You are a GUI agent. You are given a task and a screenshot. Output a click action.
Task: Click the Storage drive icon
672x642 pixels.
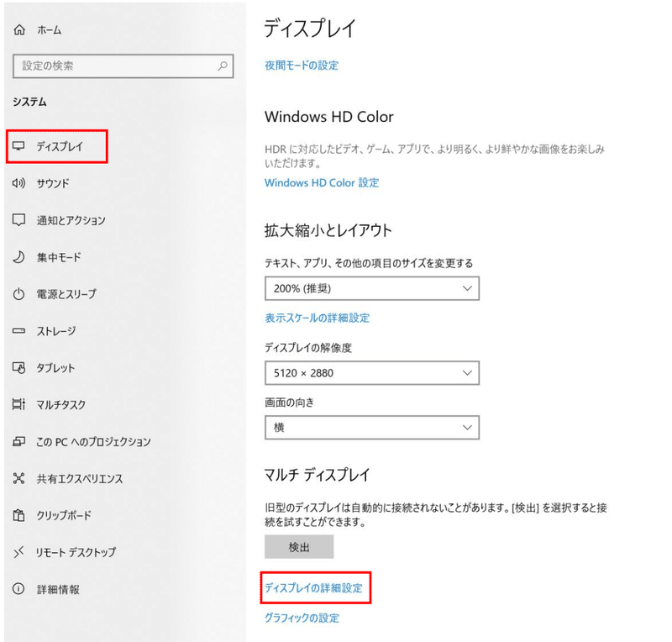18,330
